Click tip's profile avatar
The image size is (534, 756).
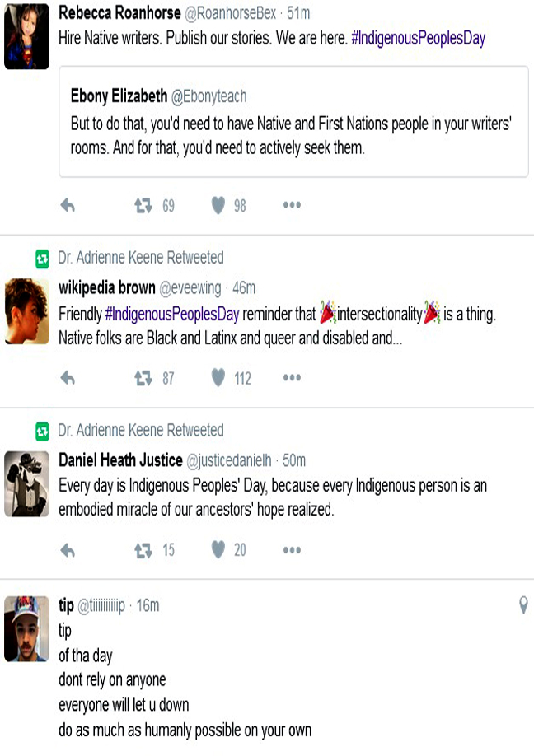click(x=26, y=628)
